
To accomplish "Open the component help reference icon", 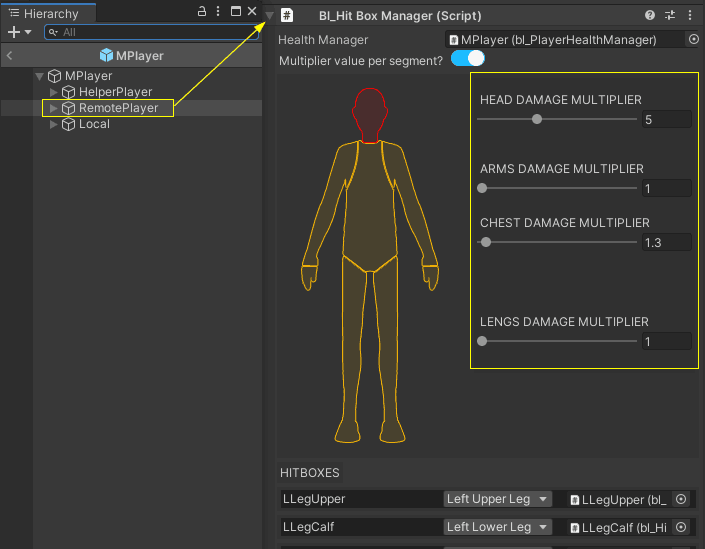I will (651, 16).
